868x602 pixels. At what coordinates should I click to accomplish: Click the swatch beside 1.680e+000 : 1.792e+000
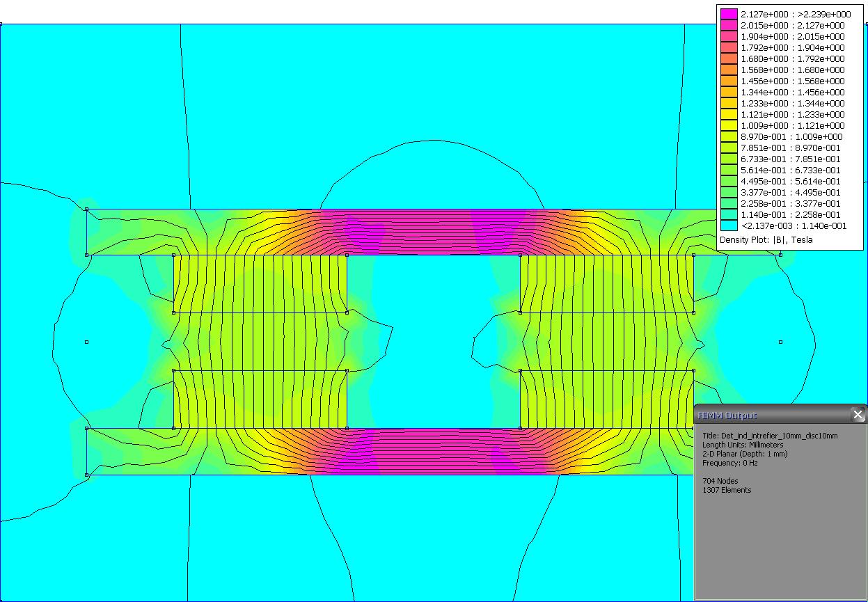point(729,58)
